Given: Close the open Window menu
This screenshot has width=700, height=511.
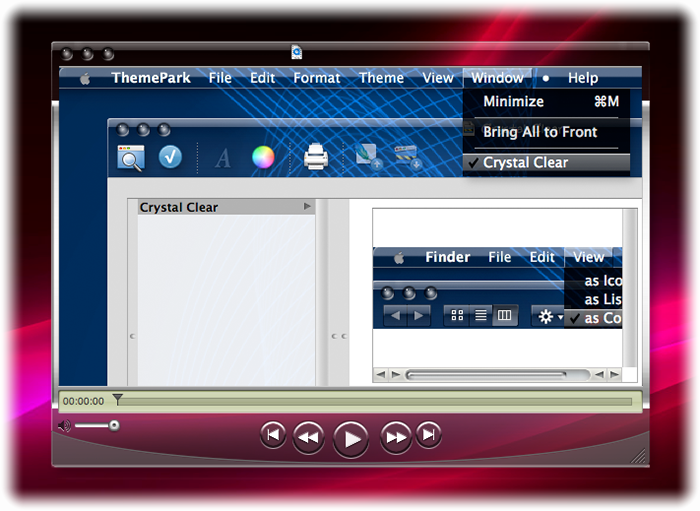Looking at the screenshot, I should point(497,78).
